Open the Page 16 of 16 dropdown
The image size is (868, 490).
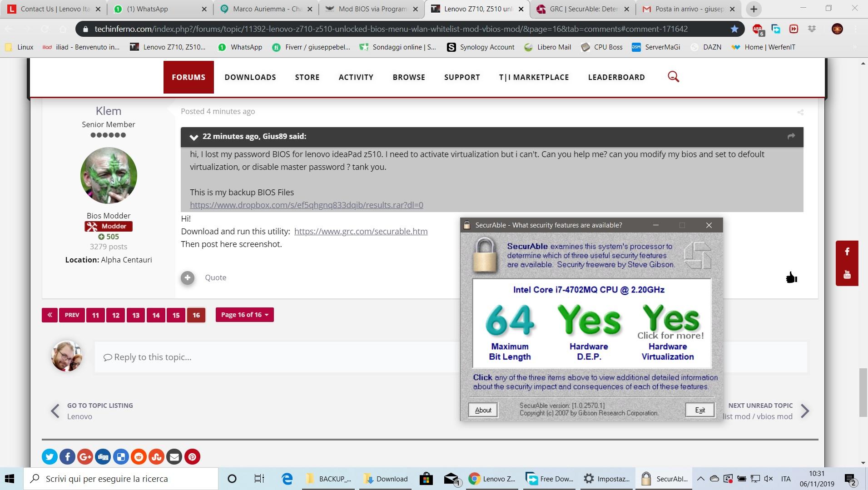(x=244, y=315)
